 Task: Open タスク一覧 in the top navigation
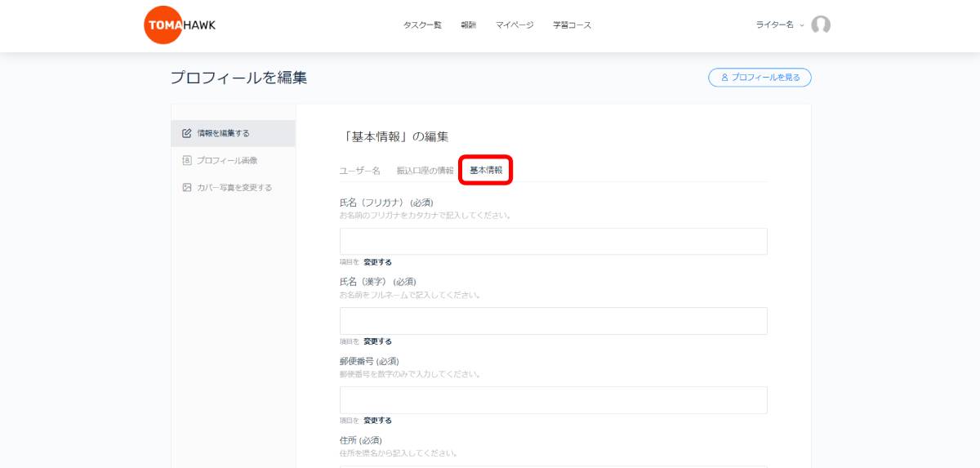(x=422, y=25)
